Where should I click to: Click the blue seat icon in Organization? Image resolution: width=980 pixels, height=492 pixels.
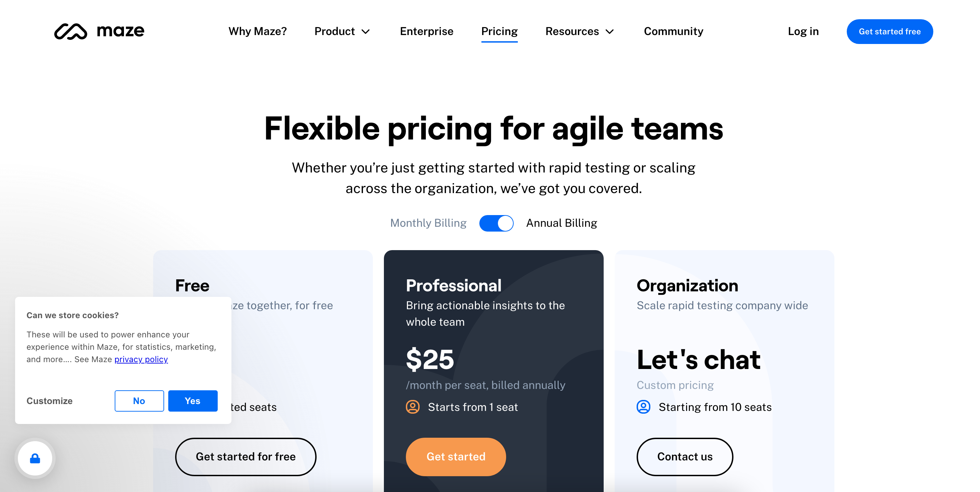643,407
